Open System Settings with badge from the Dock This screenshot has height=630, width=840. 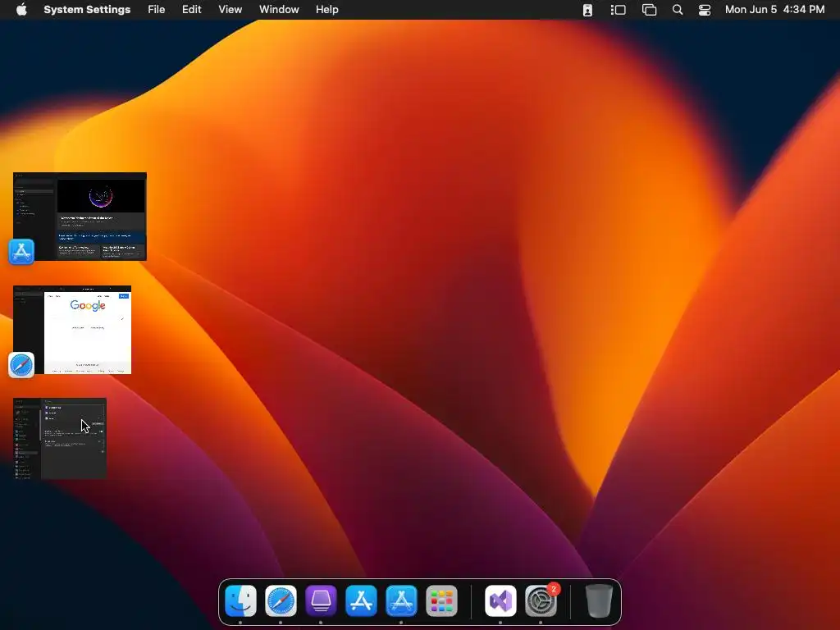click(541, 600)
